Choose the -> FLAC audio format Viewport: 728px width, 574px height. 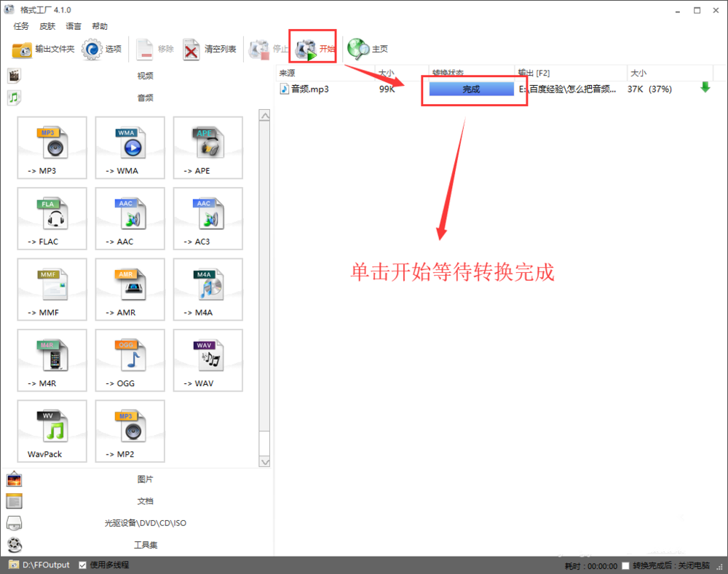pyautogui.click(x=51, y=218)
